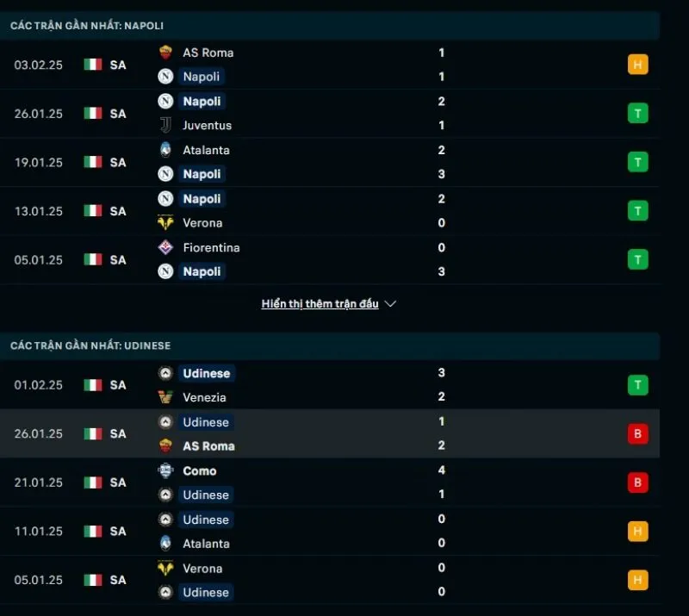Image resolution: width=689 pixels, height=616 pixels.
Task: Click the AS Roma club crest icon
Action: pyautogui.click(x=167, y=53)
